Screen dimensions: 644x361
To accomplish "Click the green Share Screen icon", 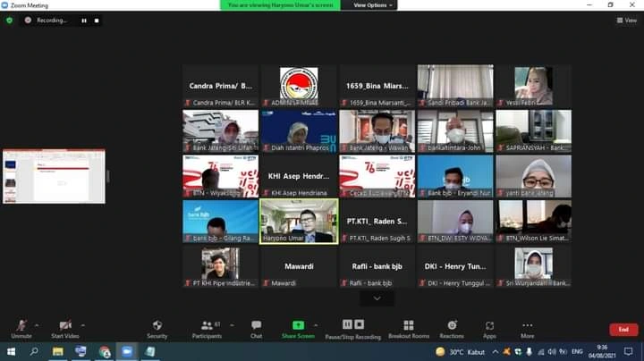I will click(x=298, y=325).
